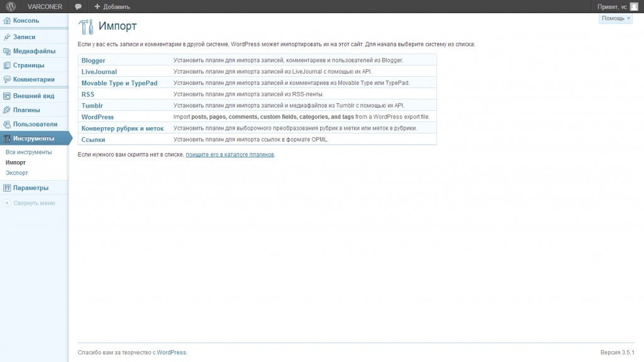Choose the LiveJournal importer link

pos(99,72)
